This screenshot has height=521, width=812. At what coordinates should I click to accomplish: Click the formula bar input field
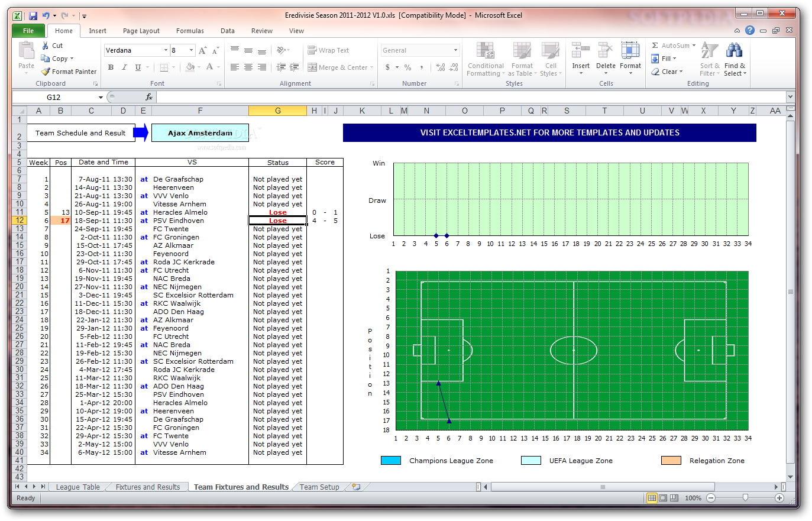point(471,97)
